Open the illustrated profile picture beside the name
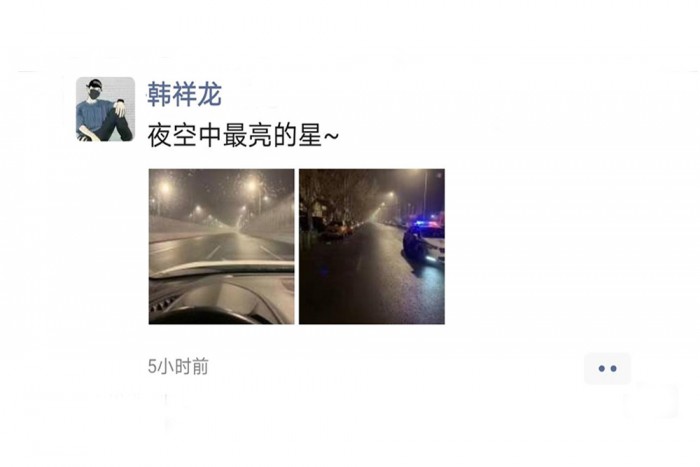 (x=105, y=109)
